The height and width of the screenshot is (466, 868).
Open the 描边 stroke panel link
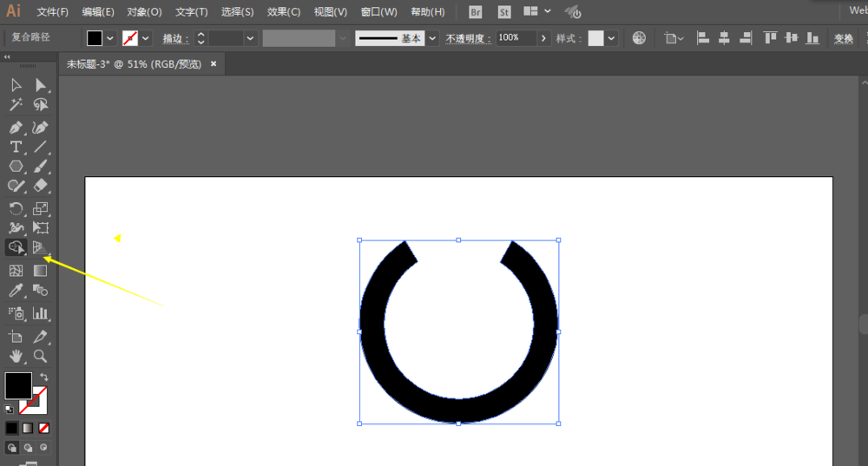pos(175,38)
